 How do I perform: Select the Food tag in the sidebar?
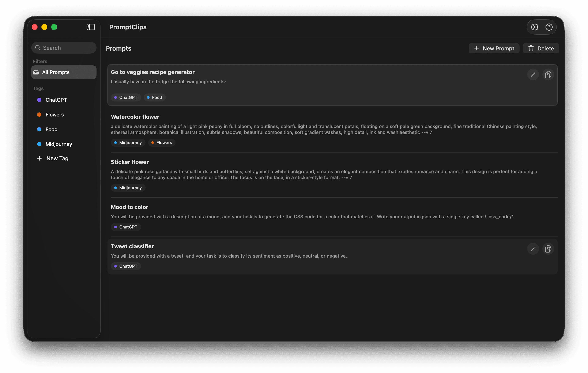coord(51,129)
